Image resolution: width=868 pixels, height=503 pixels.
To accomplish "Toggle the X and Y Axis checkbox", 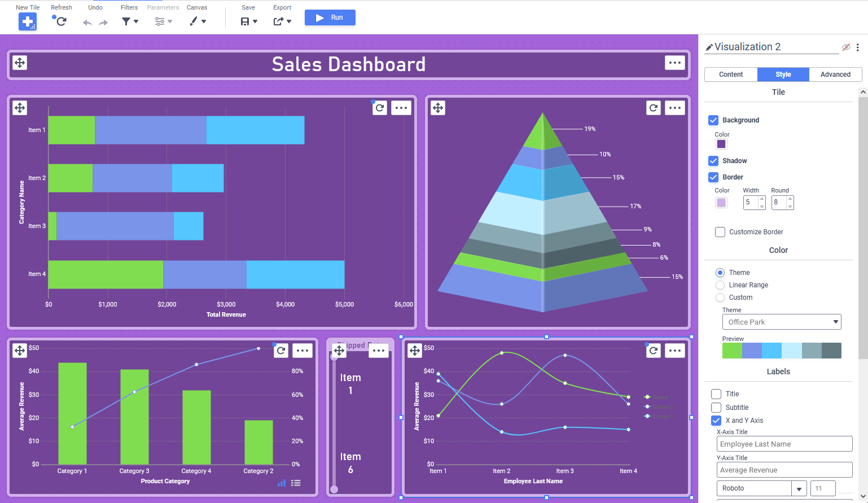I will tap(716, 421).
